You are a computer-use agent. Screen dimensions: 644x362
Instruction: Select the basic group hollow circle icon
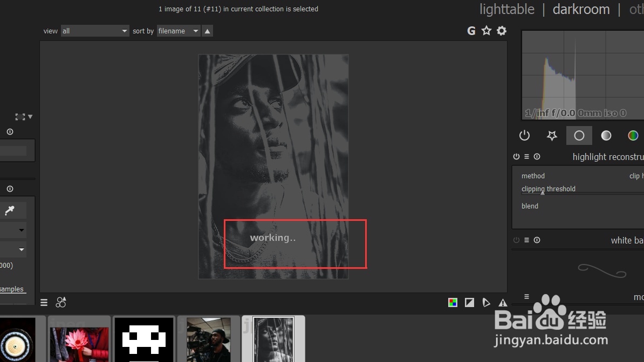[579, 135]
